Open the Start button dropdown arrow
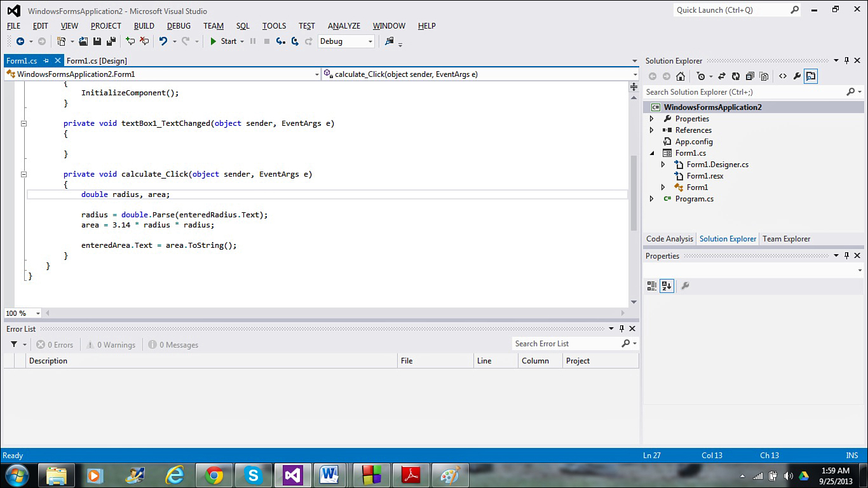This screenshot has height=488, width=868. [x=242, y=42]
